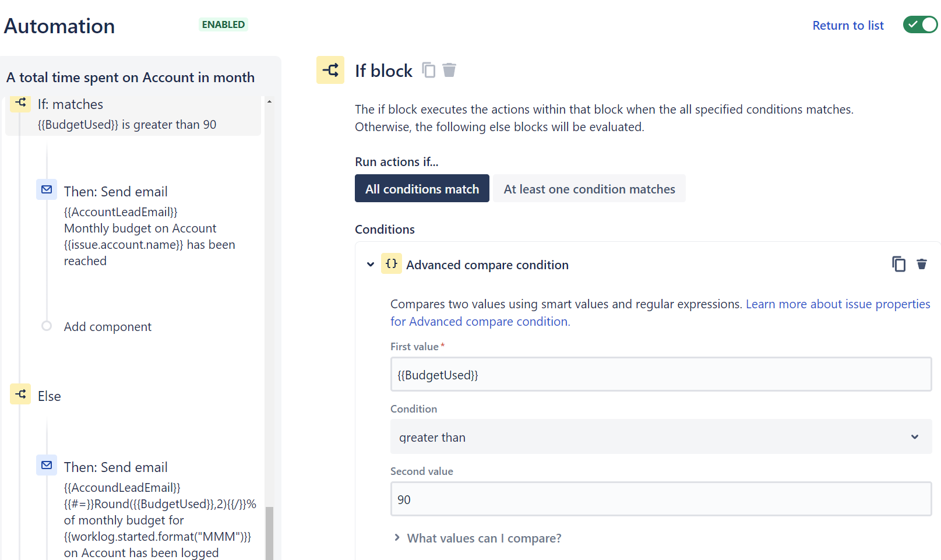Click Return to list link
The height and width of the screenshot is (560, 941).
pyautogui.click(x=848, y=26)
